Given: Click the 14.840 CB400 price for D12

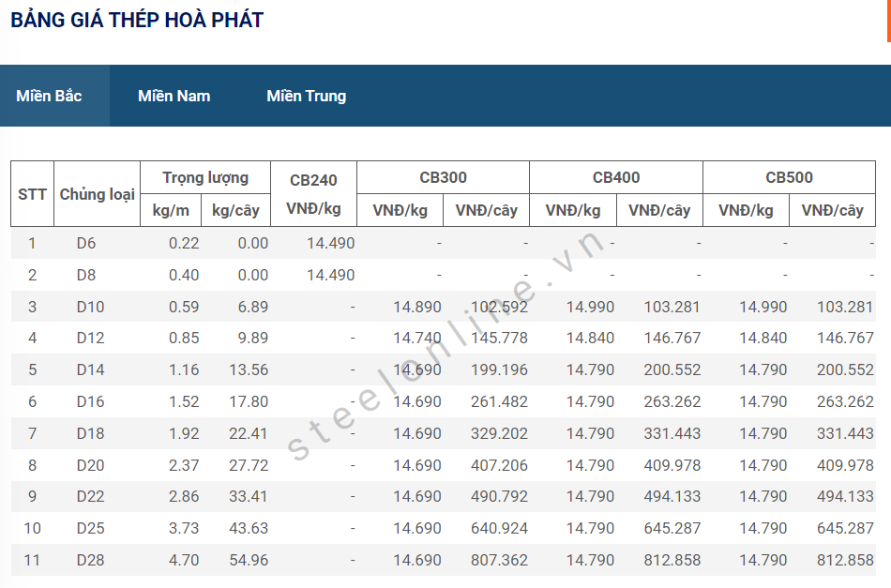Looking at the screenshot, I should tap(590, 338).
